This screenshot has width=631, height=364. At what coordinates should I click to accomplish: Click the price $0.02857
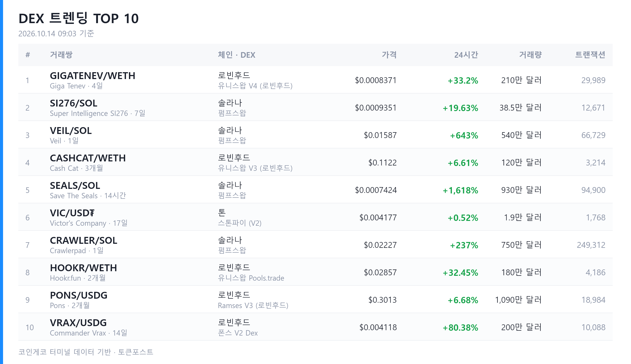tap(380, 272)
